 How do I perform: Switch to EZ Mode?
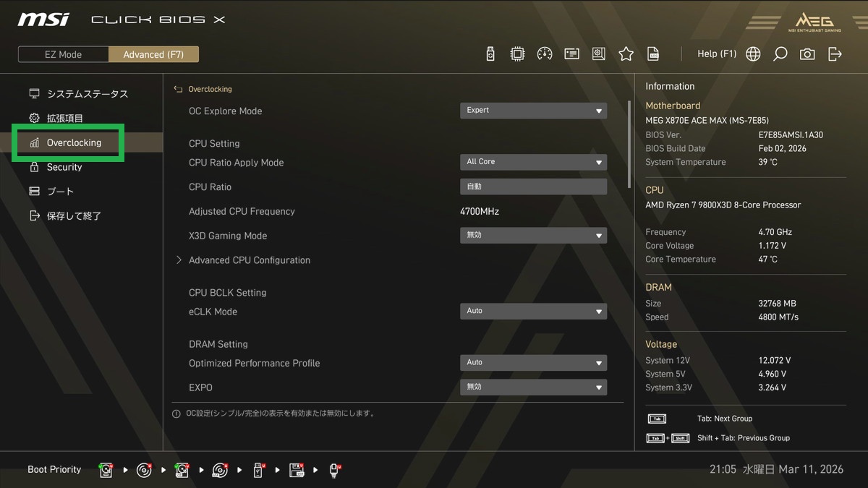(64, 54)
